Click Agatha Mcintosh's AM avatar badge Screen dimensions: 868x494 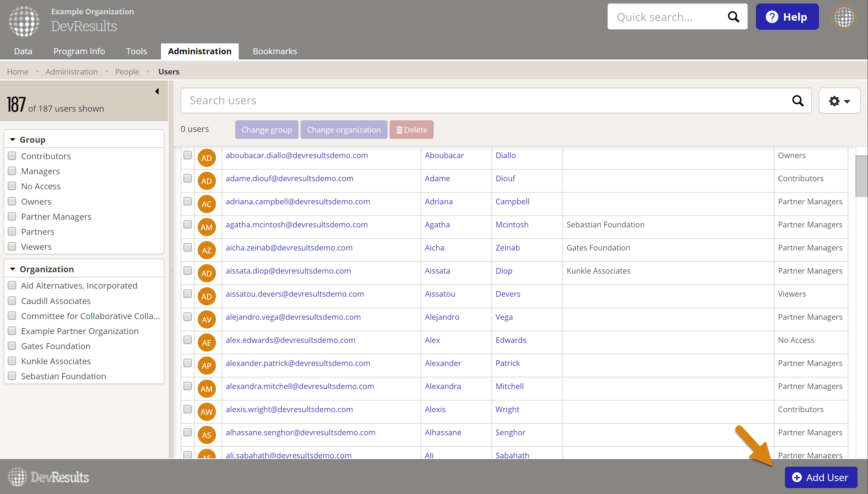pos(206,227)
